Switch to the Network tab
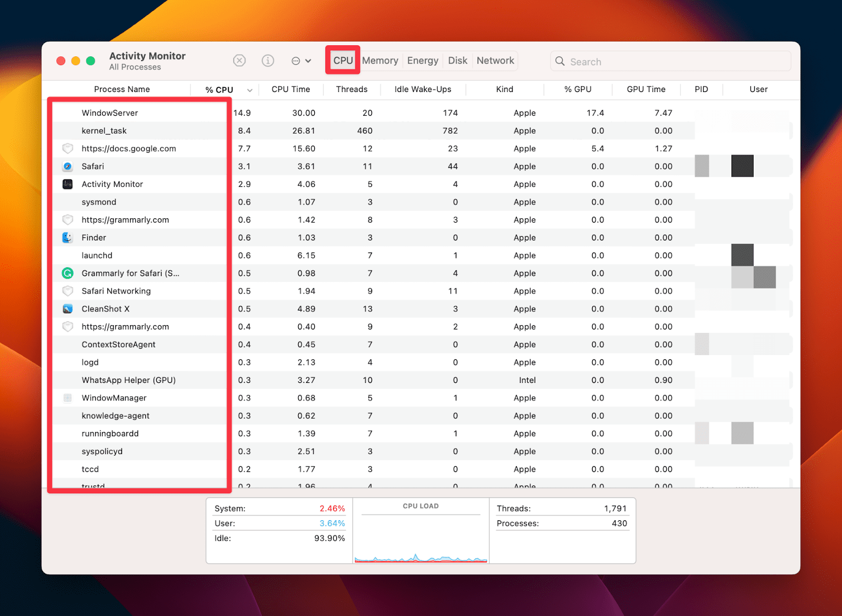842x616 pixels. (x=495, y=60)
